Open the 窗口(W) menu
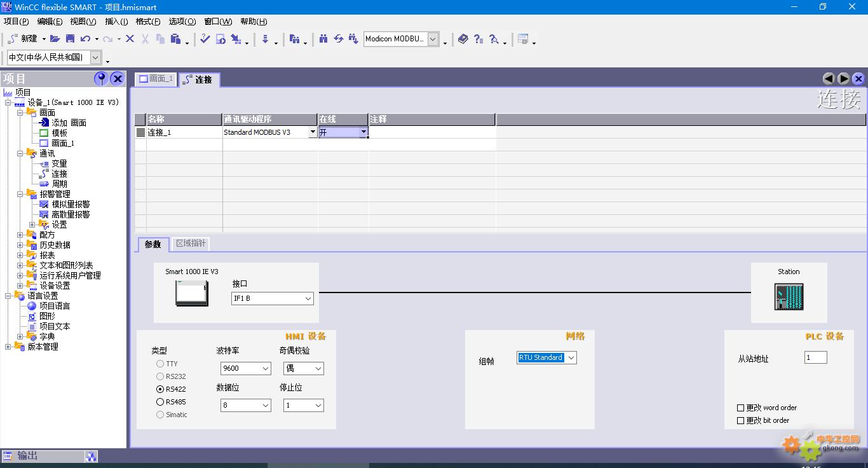This screenshot has width=868, height=468. tap(218, 21)
